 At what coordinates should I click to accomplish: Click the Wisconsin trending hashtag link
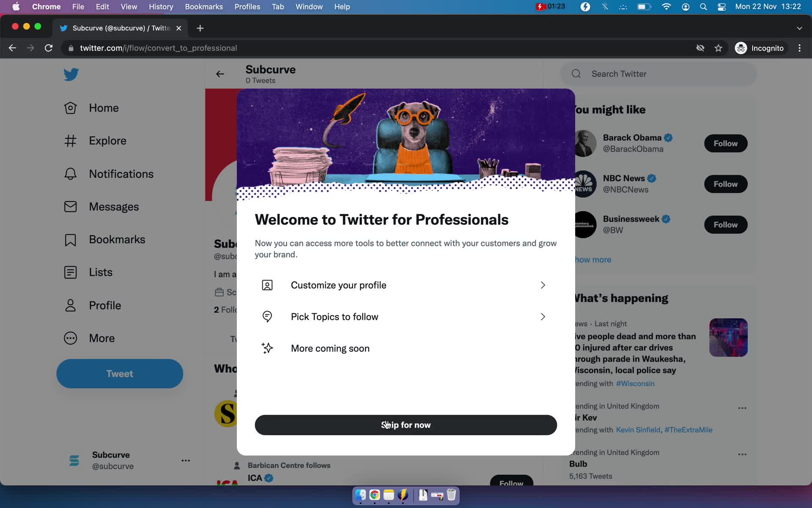coord(636,383)
